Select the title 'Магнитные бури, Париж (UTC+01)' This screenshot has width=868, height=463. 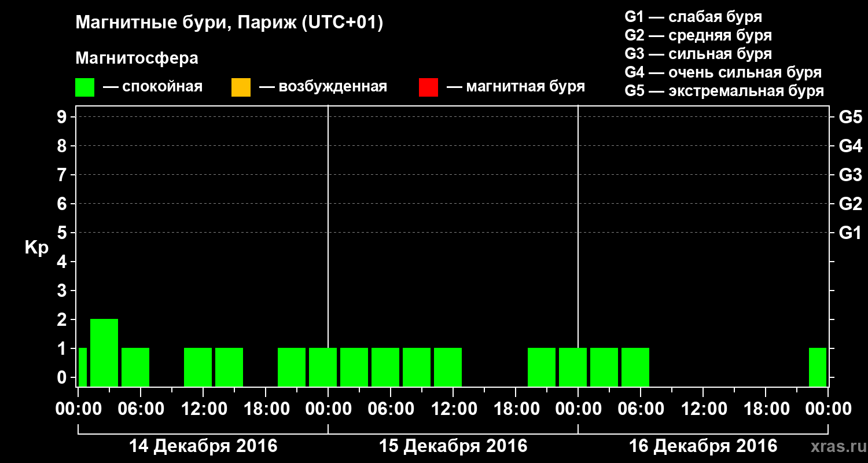coord(229,23)
